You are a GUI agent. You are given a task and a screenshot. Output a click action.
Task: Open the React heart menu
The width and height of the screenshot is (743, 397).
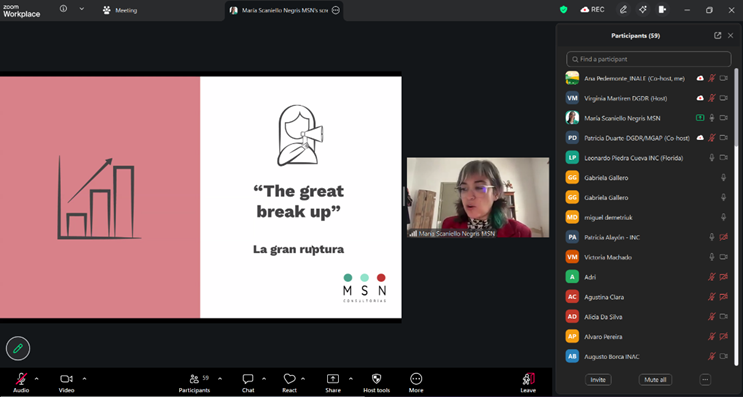pos(290,383)
